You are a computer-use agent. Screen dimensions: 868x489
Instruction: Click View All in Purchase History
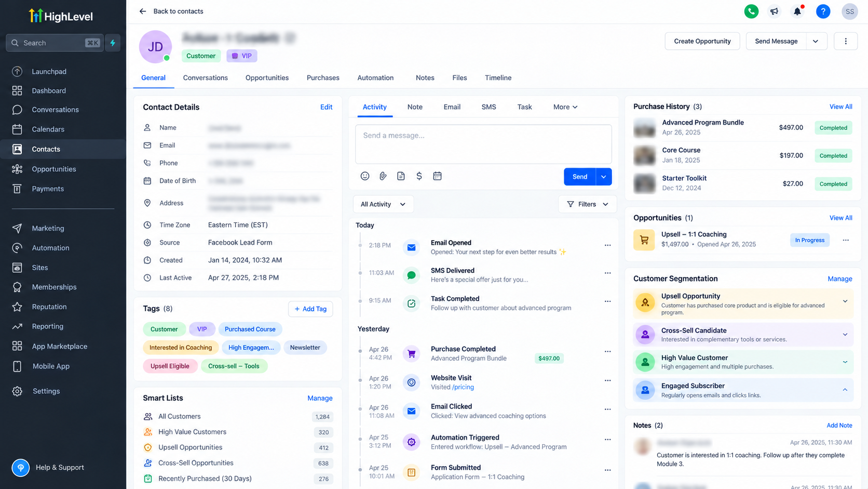pyautogui.click(x=840, y=107)
